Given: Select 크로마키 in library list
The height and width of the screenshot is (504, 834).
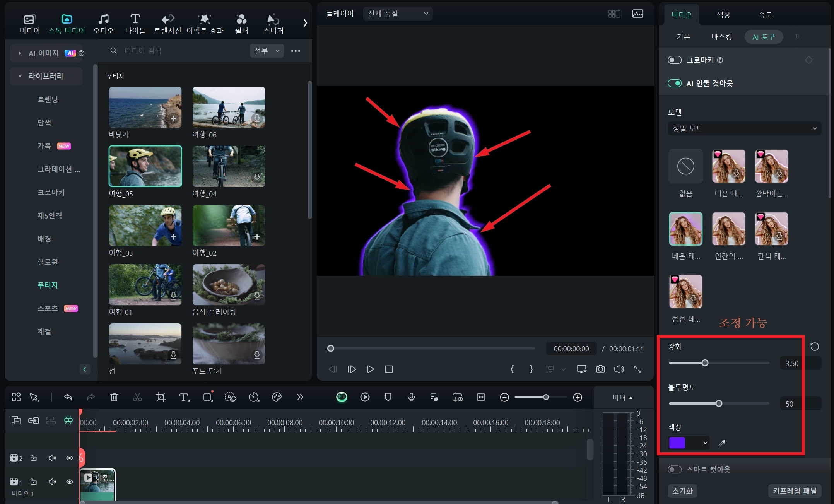Looking at the screenshot, I should point(51,192).
